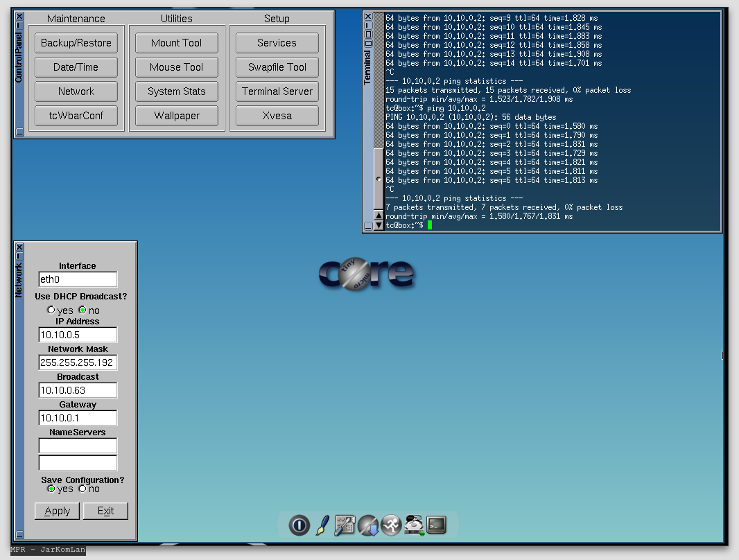
Task: Choose no for Save Configuration
Action: (x=82, y=489)
